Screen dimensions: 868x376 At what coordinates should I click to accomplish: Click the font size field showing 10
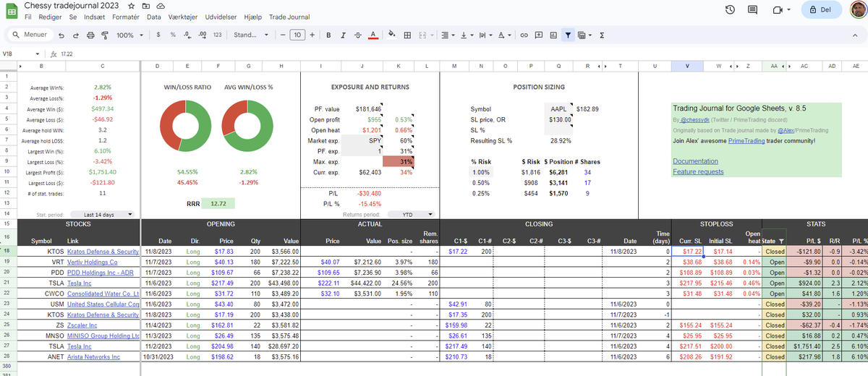[297, 35]
